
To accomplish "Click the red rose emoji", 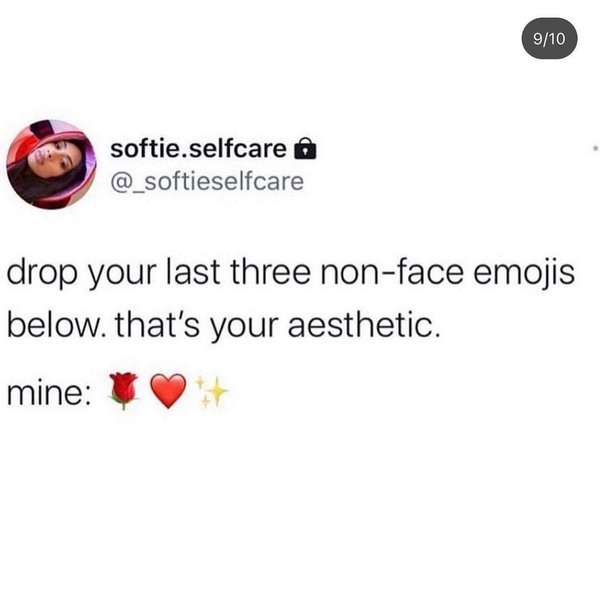I will 123,391.
